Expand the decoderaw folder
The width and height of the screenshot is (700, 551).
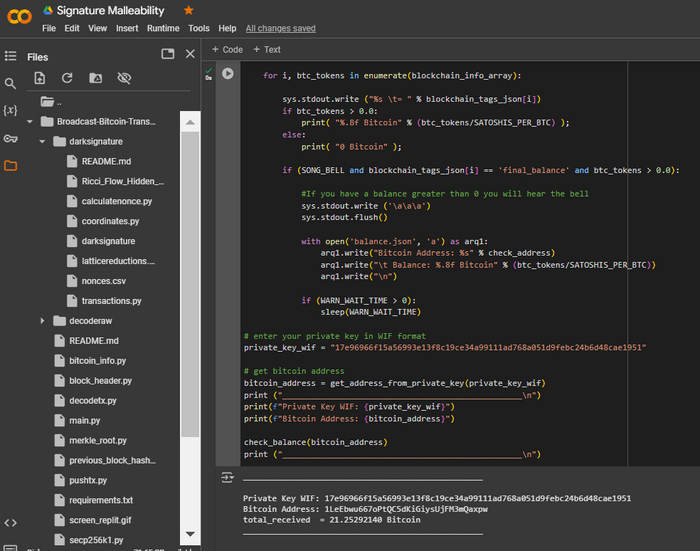[x=42, y=321]
